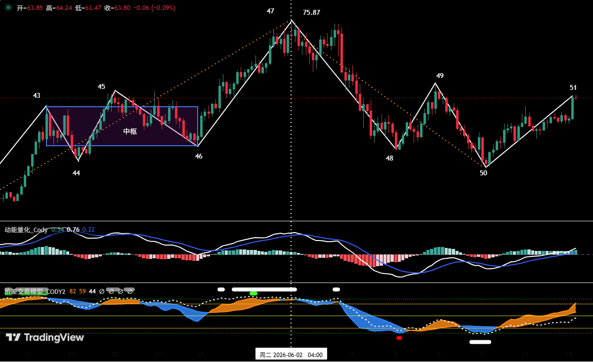Click the green signal marker in the CODY2 pane
The height and width of the screenshot is (364, 593).
click(254, 293)
